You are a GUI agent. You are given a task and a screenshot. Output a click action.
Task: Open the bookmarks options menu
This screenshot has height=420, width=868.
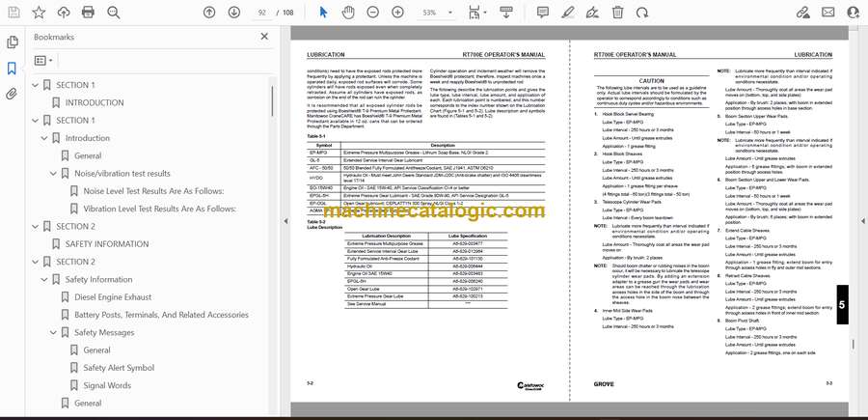(x=43, y=61)
